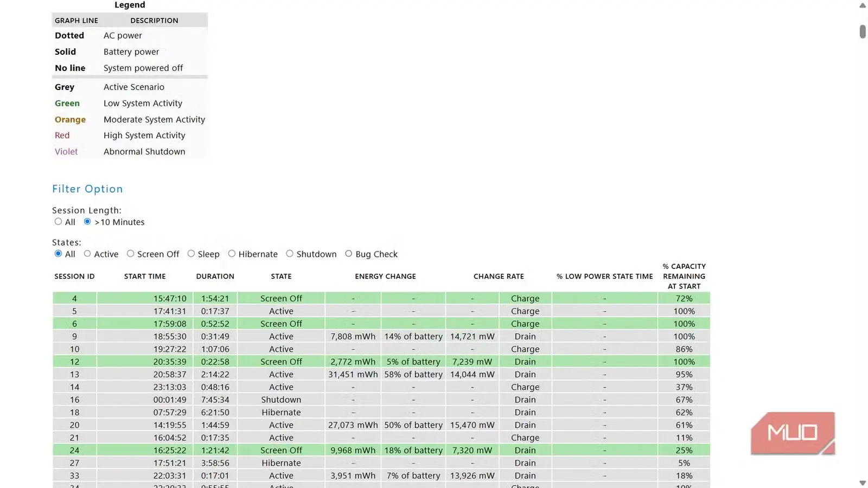The height and width of the screenshot is (488, 868).
Task: Click the 7,320 mW change rate cell
Action: tap(473, 451)
